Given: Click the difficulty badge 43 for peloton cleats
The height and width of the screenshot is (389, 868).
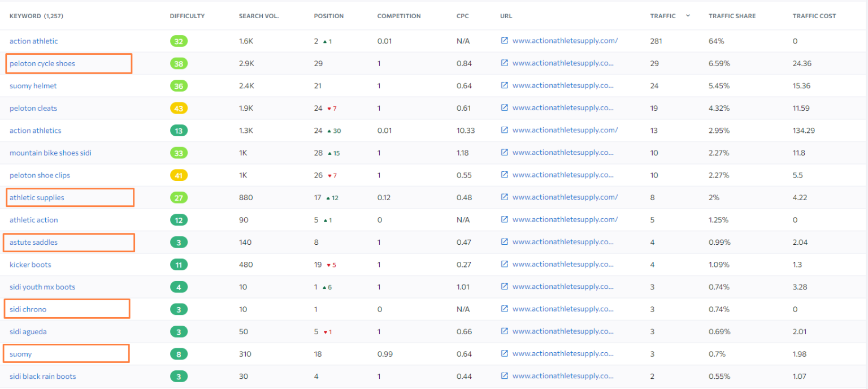Looking at the screenshot, I should pos(179,108).
